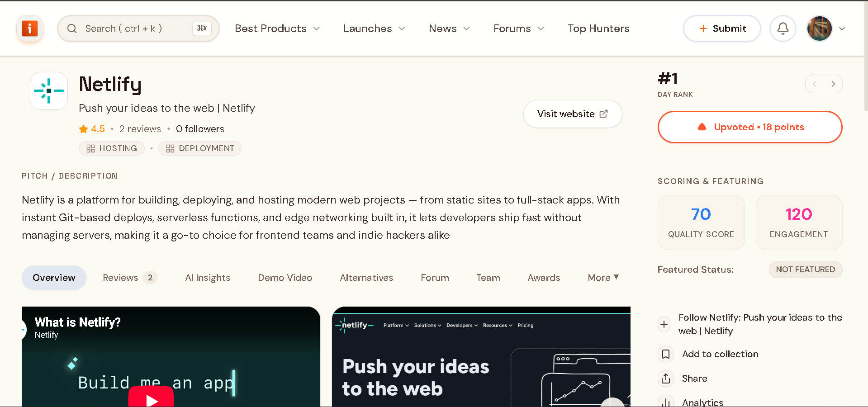Viewport: 868px width, 407px height.
Task: Switch to the Demo Video tab
Action: [x=285, y=278]
